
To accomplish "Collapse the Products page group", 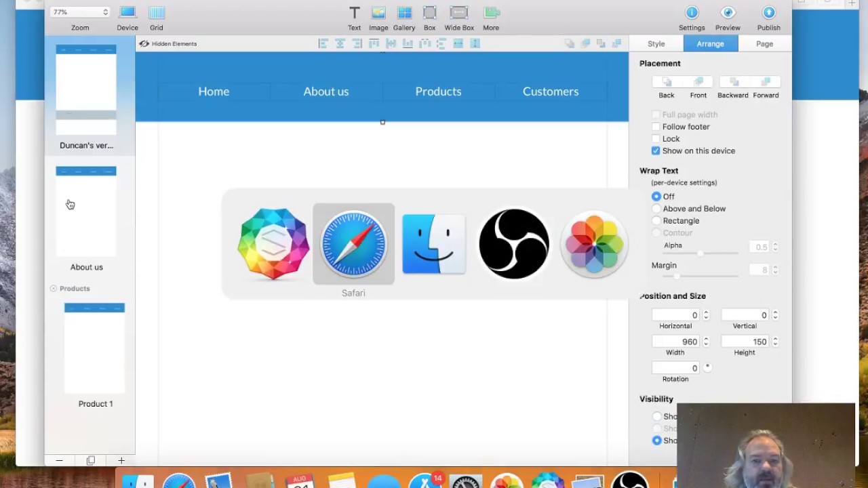I will click(x=54, y=289).
